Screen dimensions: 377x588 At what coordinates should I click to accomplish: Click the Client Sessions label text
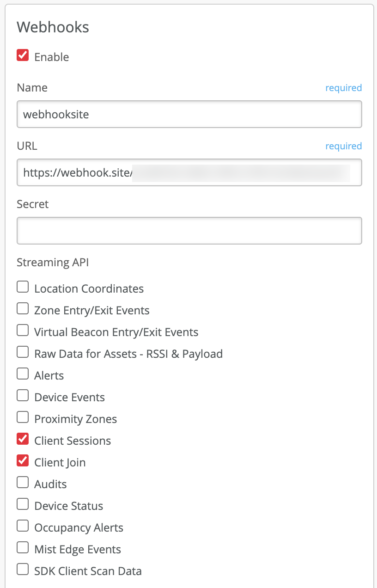pyautogui.click(x=73, y=441)
